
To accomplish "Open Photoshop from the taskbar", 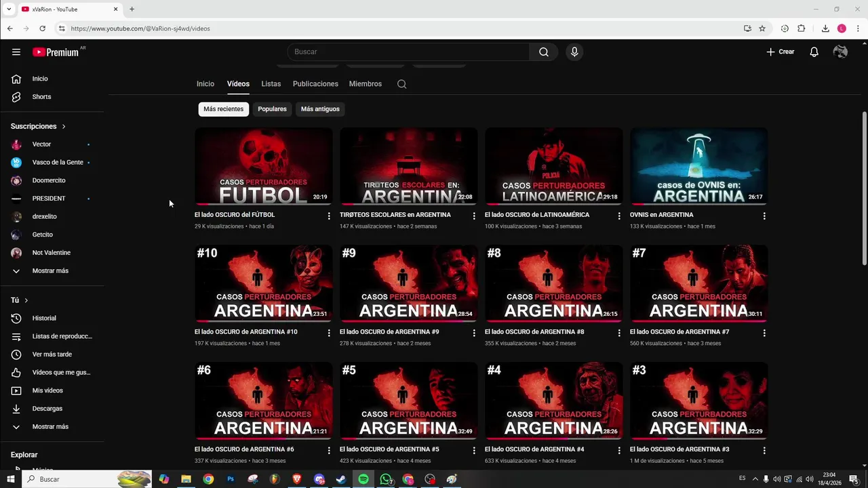I will point(231,479).
